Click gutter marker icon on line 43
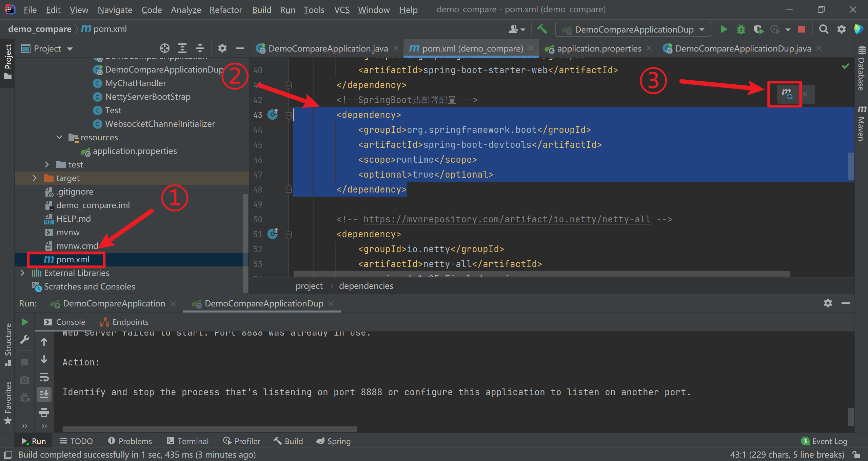 [x=273, y=115]
